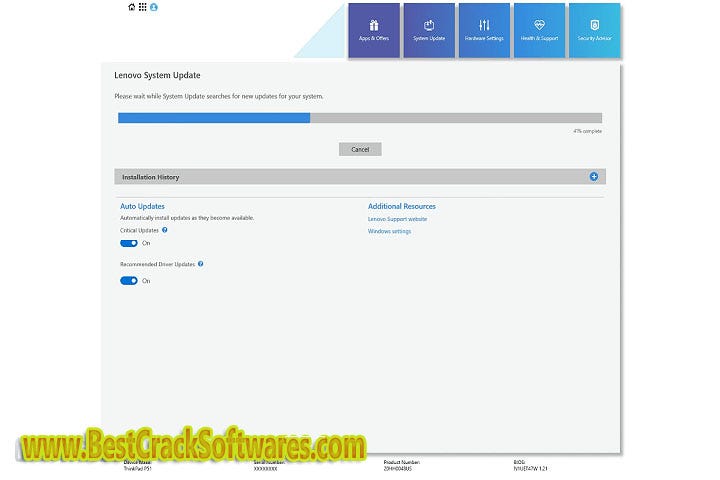Select the System Update tile
The width and height of the screenshot is (720, 480).
[429, 30]
